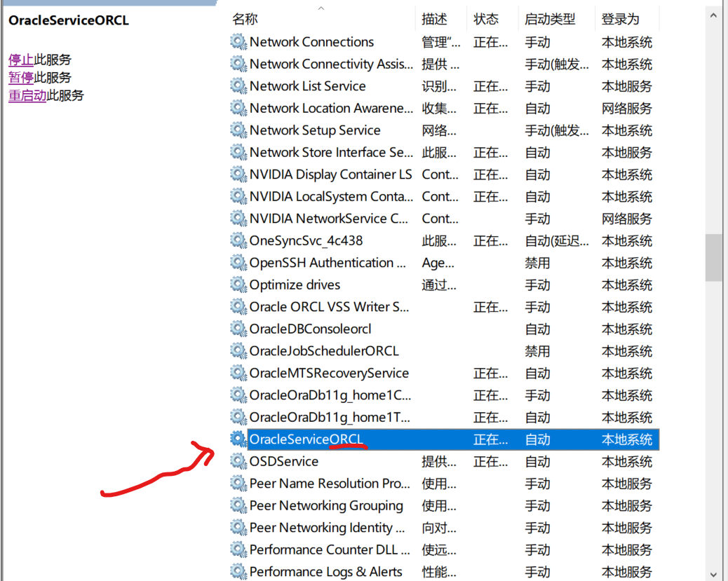Select the OracleDBConsoleorcl gear icon
The image size is (728, 581).
[x=238, y=329]
